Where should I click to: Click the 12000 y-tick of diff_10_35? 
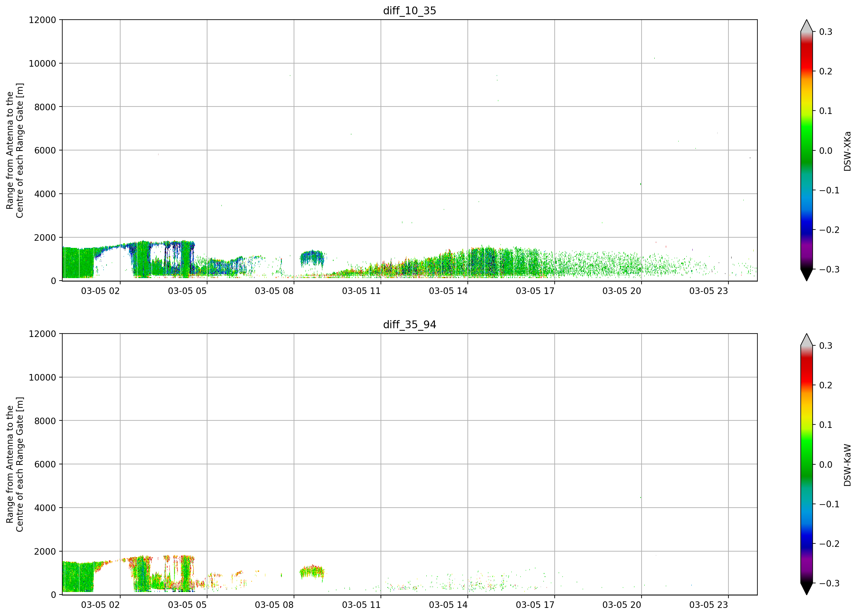click(42, 20)
